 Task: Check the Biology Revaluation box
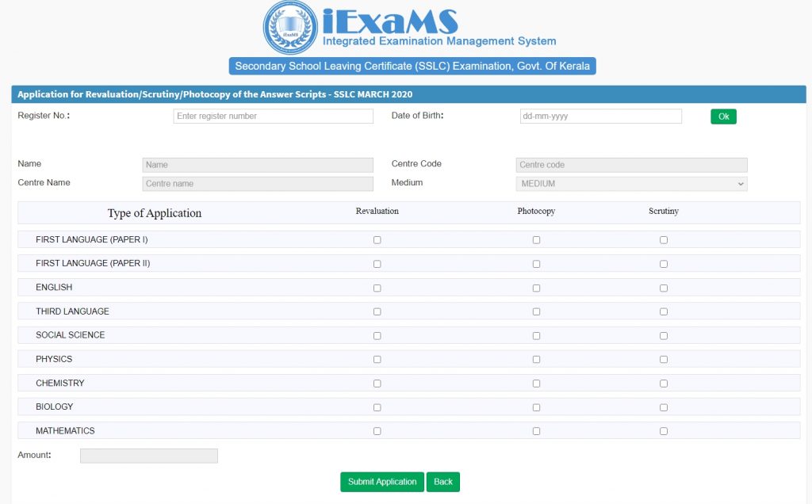coord(377,407)
